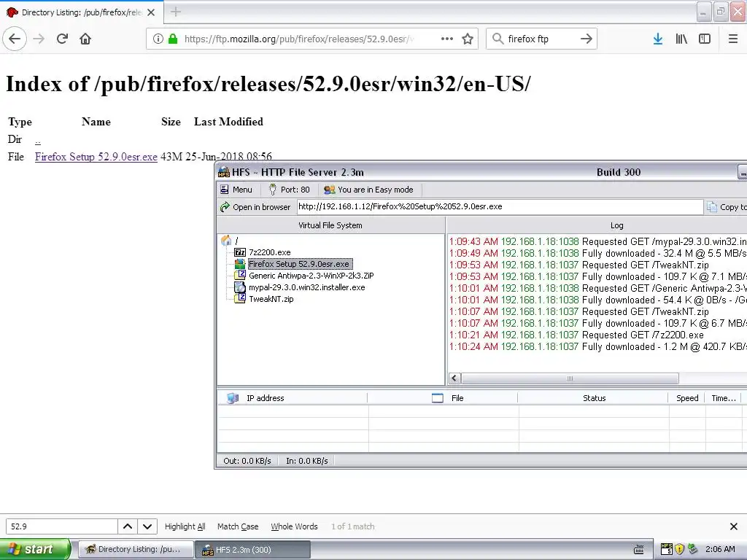Switch to HFS 2.3m (300) taskbar button

pos(252,550)
